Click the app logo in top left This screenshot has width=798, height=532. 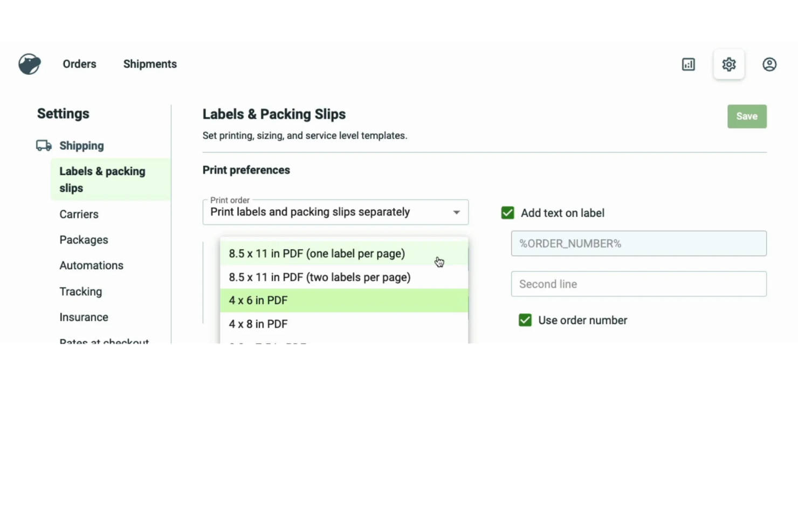[x=29, y=64]
